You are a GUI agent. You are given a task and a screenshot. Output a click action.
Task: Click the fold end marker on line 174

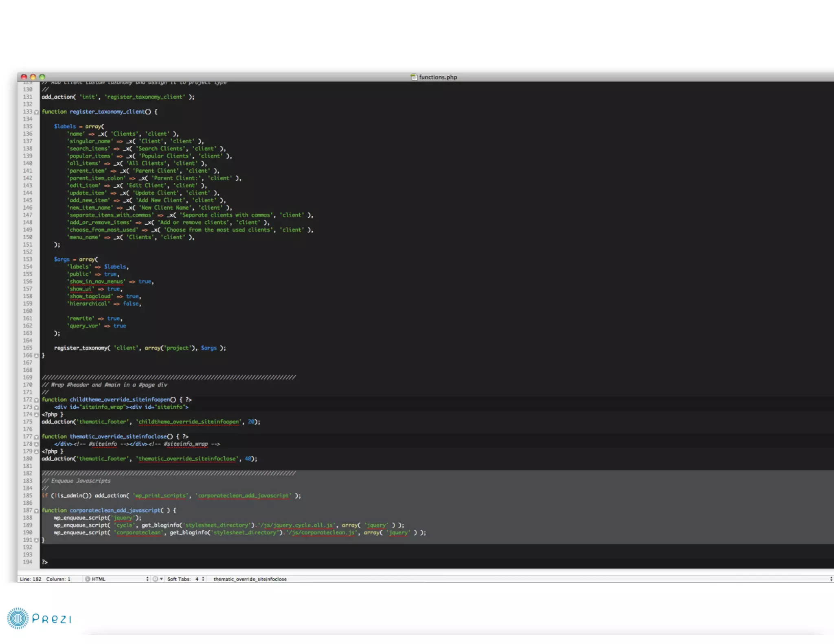coord(36,415)
